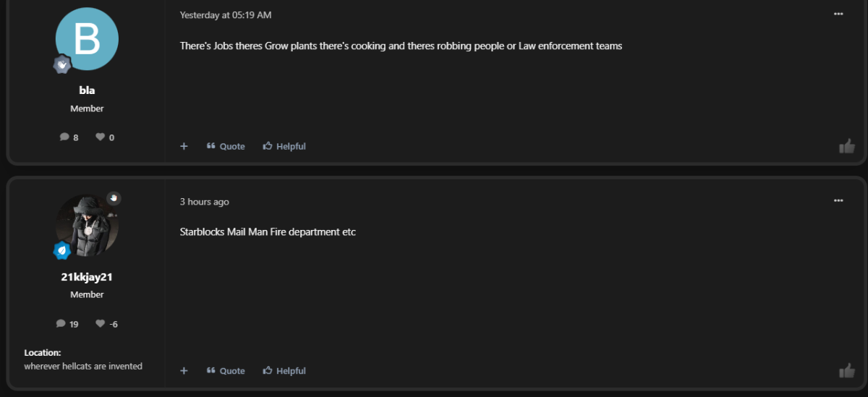The height and width of the screenshot is (397, 868).
Task: Mark bla's post as Helpful
Action: click(284, 146)
